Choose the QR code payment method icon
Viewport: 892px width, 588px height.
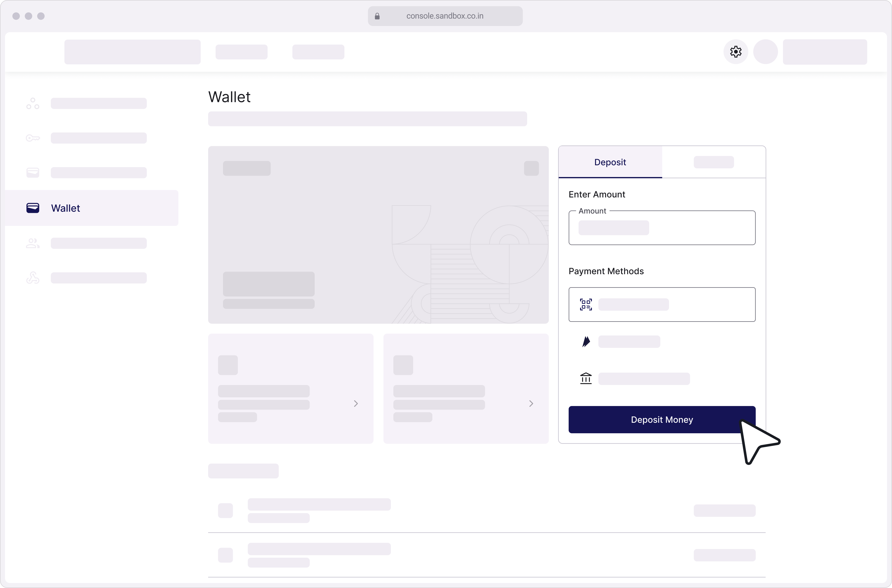pyautogui.click(x=586, y=305)
